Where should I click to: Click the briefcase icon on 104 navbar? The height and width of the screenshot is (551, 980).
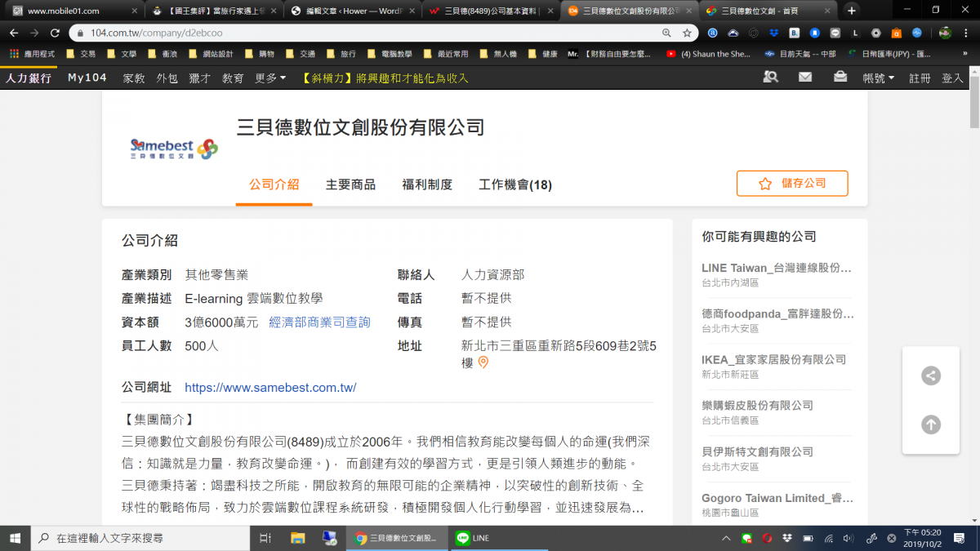click(840, 78)
